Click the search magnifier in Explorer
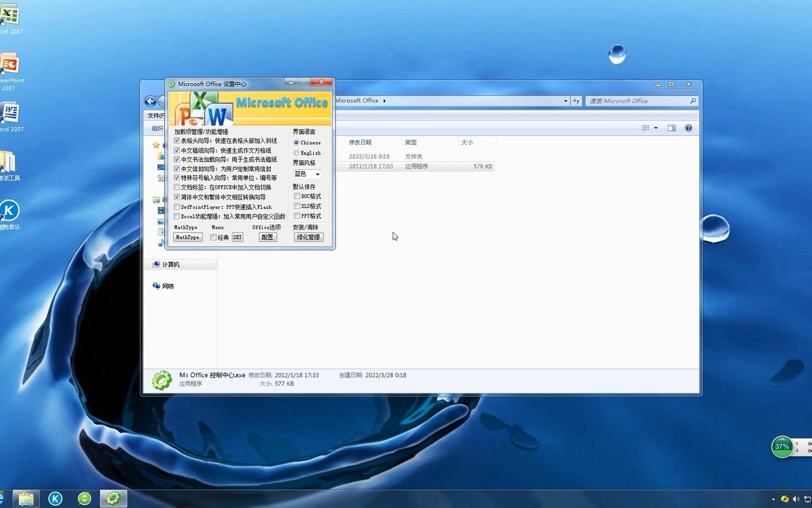Screen dimensions: 812x508 click(693, 101)
